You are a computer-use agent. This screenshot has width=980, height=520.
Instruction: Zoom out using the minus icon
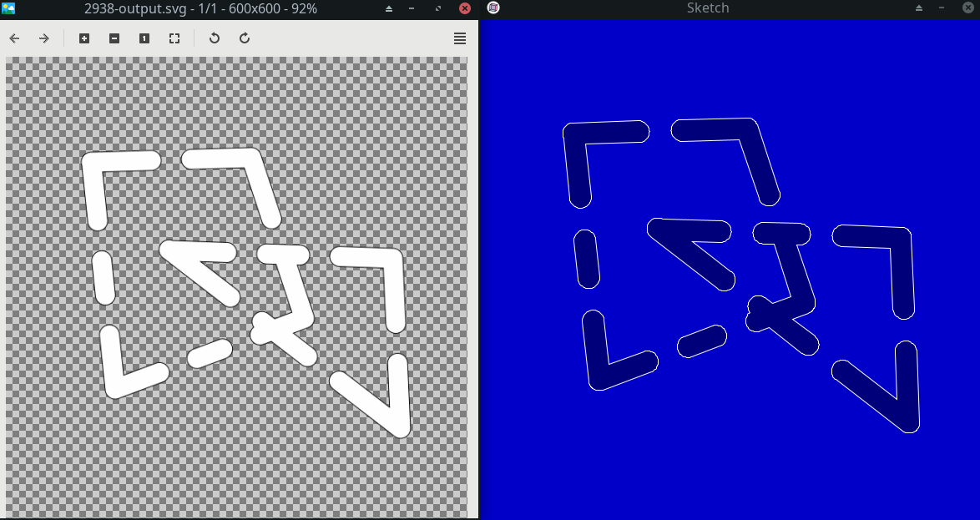[114, 38]
